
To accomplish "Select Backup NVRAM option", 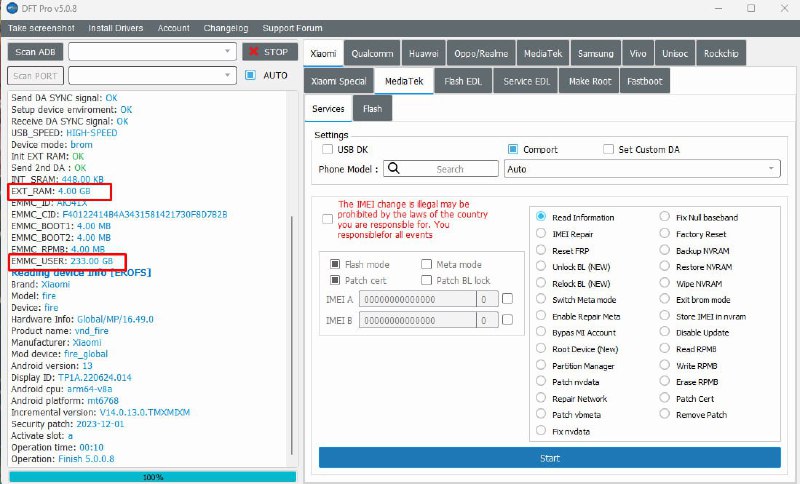I will (x=664, y=250).
